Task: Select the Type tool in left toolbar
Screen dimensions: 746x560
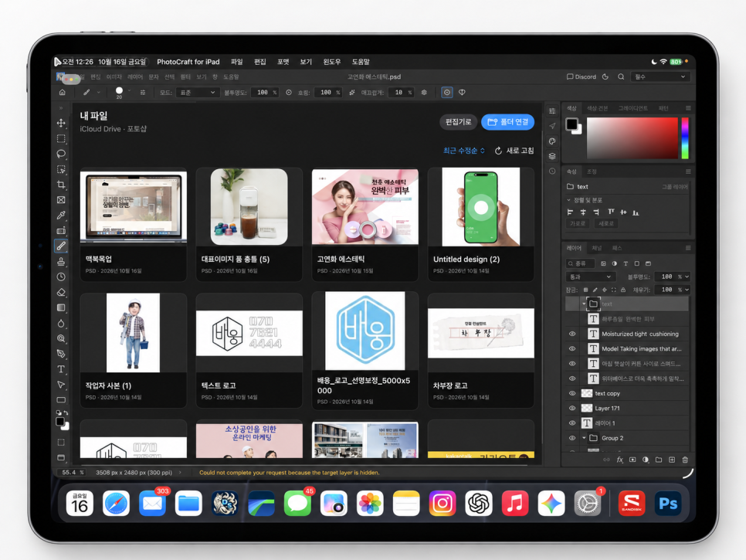Action: (x=61, y=369)
